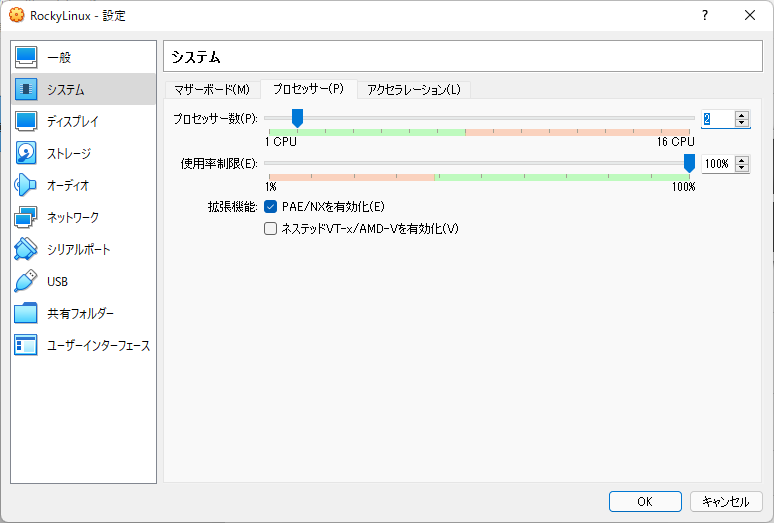Click the プロセッサー数 slider handle

(297, 118)
